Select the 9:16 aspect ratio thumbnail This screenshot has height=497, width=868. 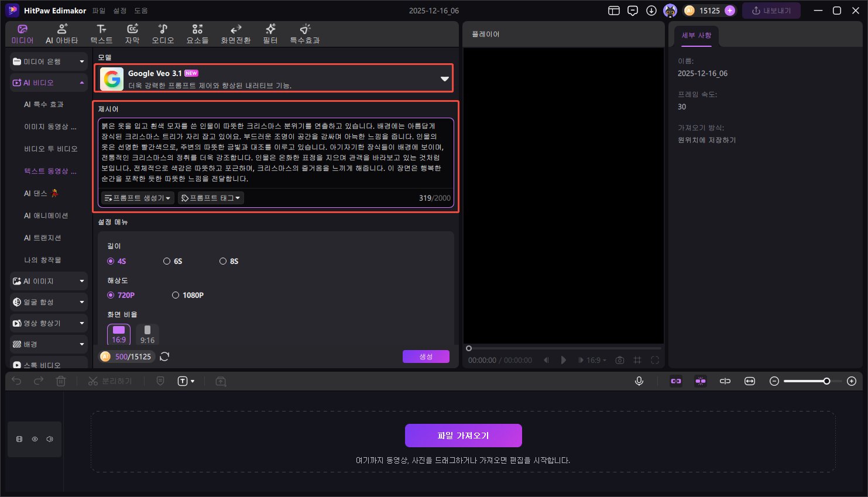[x=147, y=334]
